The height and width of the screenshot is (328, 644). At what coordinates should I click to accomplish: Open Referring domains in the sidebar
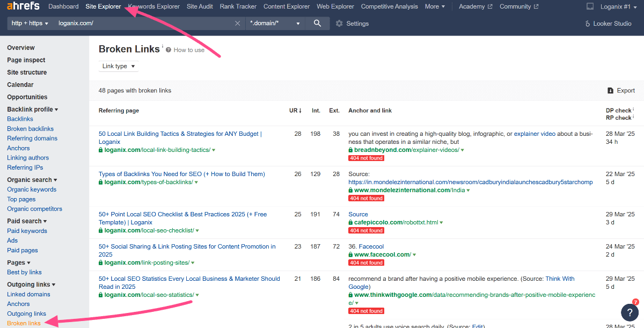(x=32, y=139)
